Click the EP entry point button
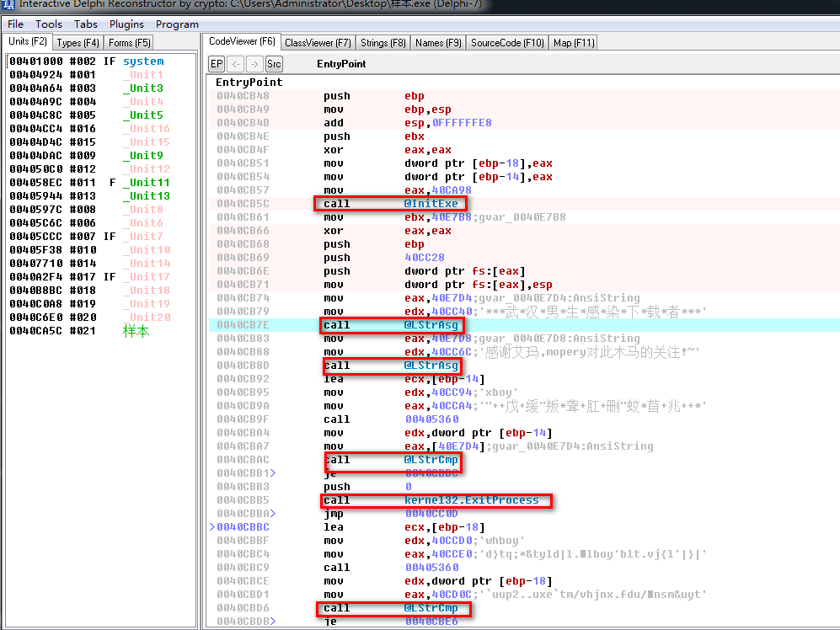Image resolution: width=840 pixels, height=630 pixels. pos(217,64)
